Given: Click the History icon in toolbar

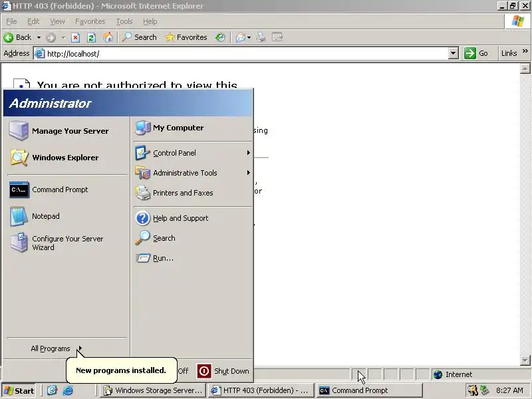Looking at the screenshot, I should click(x=220, y=37).
